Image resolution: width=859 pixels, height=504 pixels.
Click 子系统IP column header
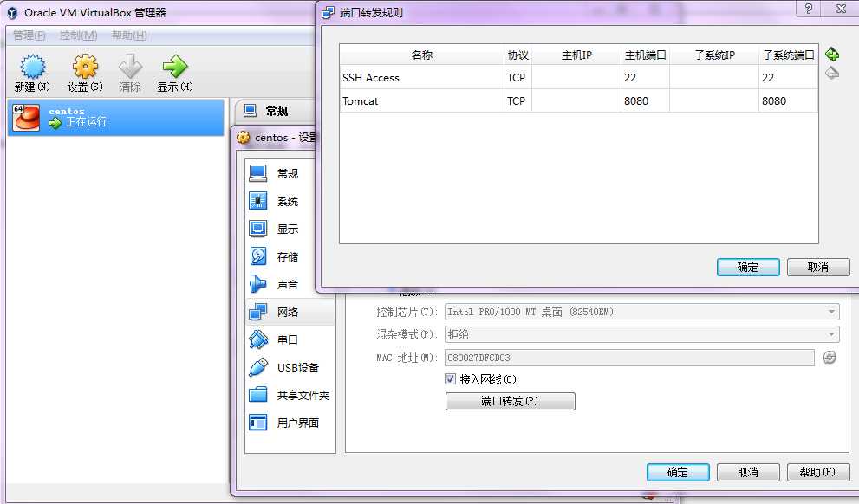click(x=714, y=55)
